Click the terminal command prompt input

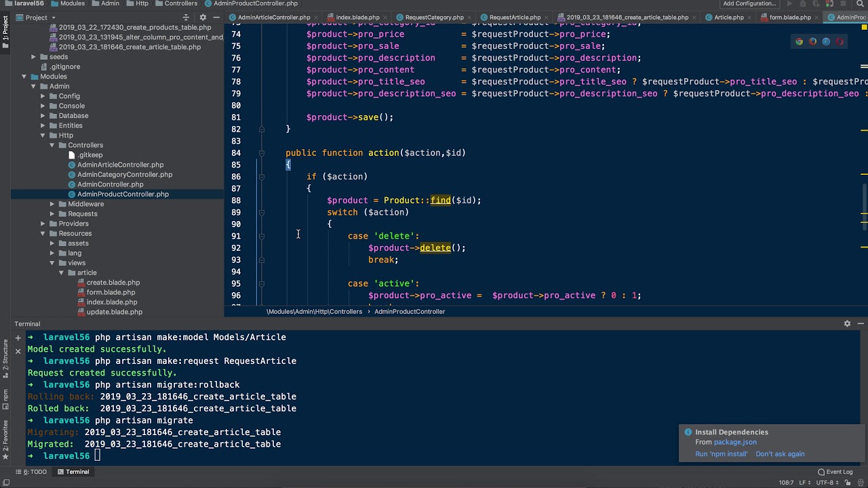[x=98, y=456]
